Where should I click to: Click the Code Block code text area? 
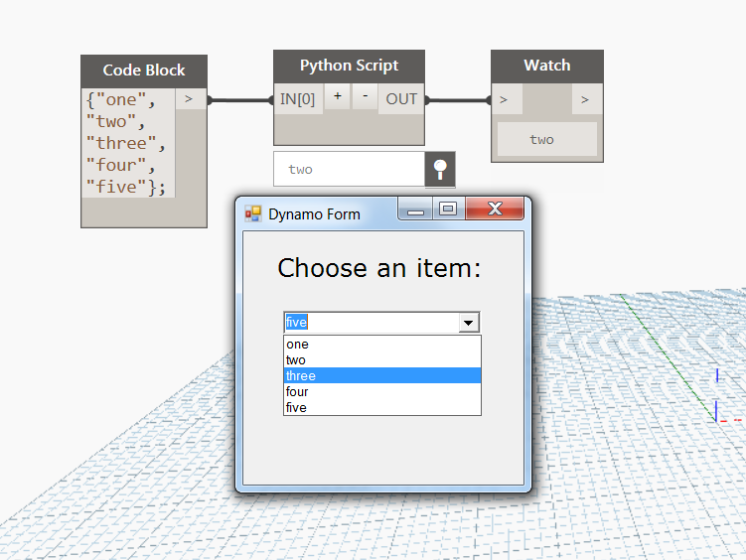pos(128,143)
